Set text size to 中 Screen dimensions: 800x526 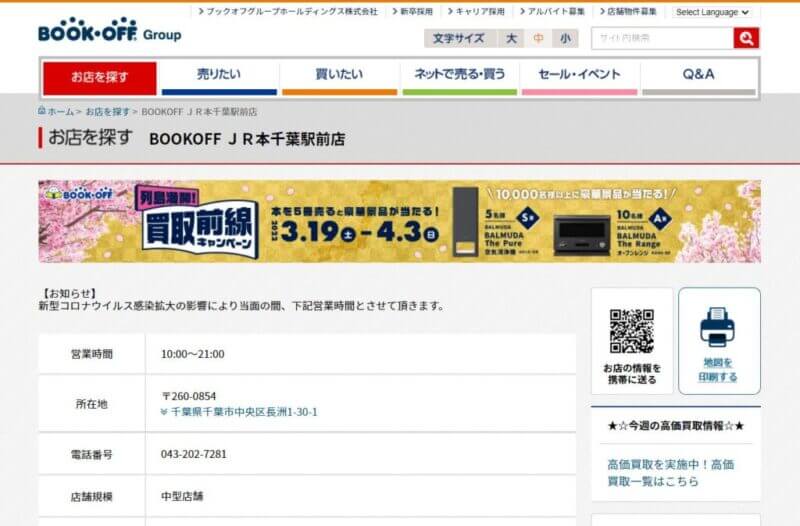click(538, 38)
